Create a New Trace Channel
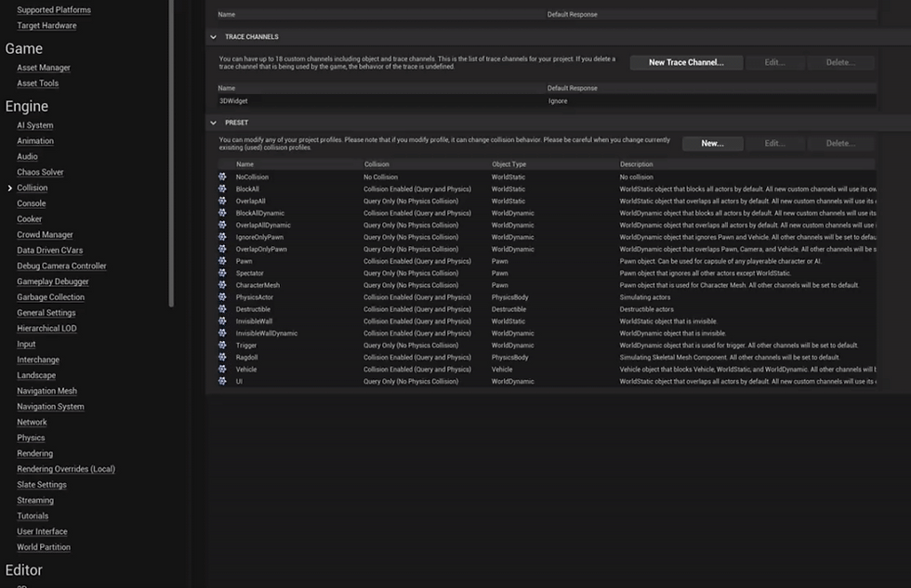 pyautogui.click(x=686, y=62)
